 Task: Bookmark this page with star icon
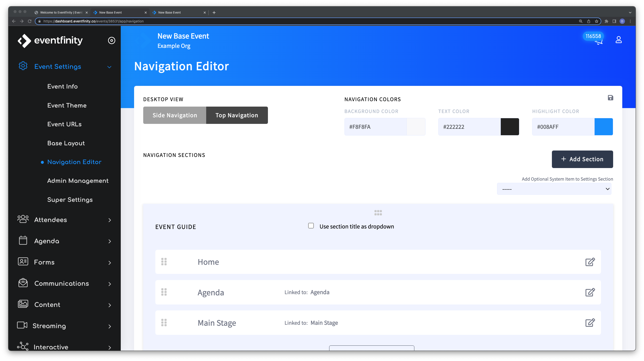[597, 21]
